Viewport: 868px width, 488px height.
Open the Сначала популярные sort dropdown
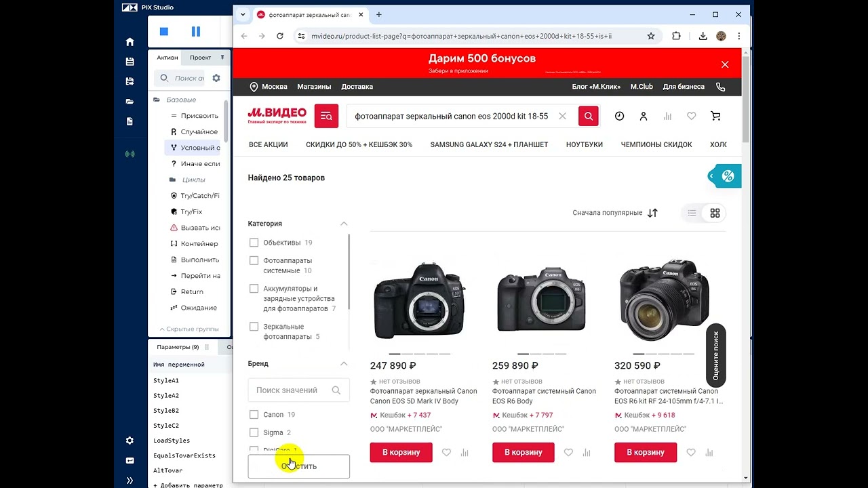pos(615,213)
